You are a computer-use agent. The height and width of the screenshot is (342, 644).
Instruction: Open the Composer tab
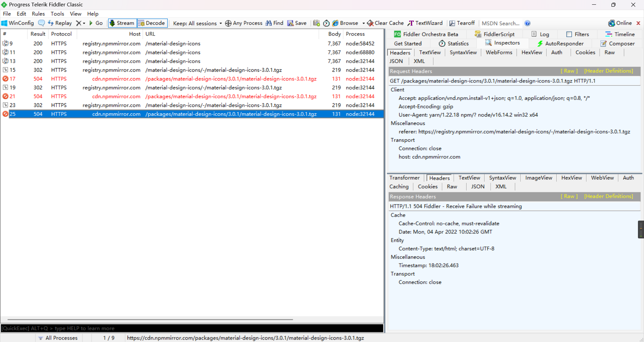(x=618, y=44)
